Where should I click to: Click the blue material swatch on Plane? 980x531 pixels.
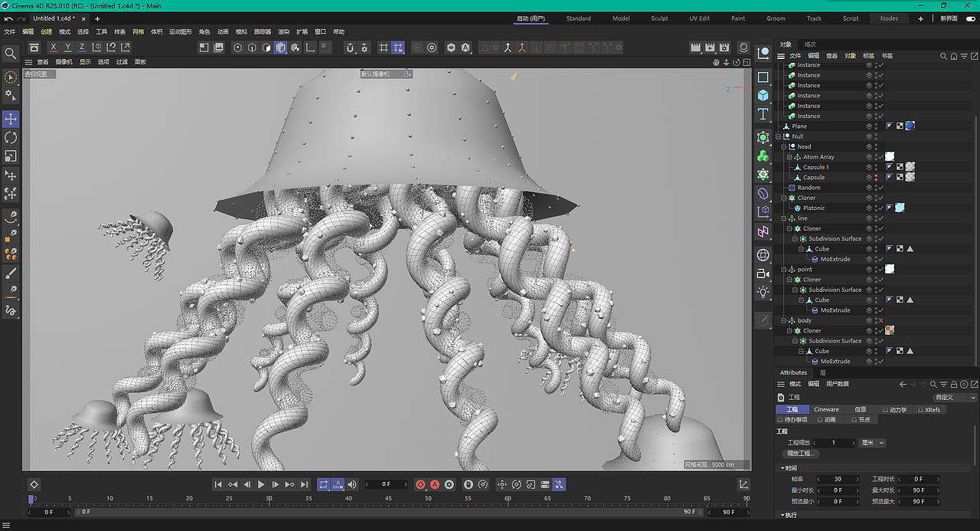(910, 126)
